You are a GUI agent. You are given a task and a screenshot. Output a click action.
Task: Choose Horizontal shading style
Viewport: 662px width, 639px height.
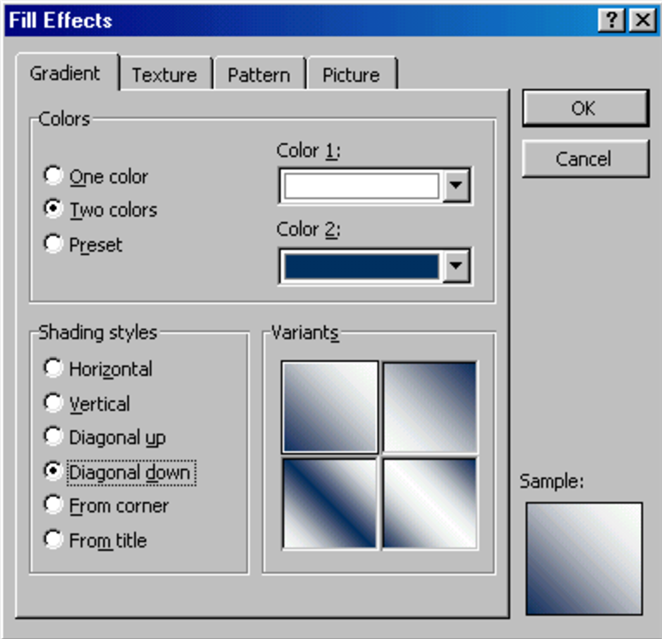tap(53, 369)
